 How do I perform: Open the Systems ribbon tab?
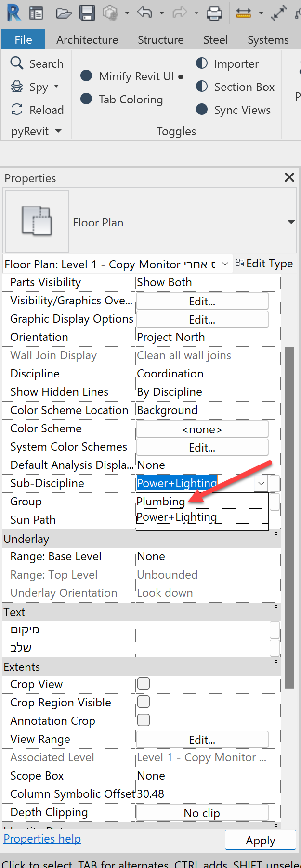(x=268, y=40)
